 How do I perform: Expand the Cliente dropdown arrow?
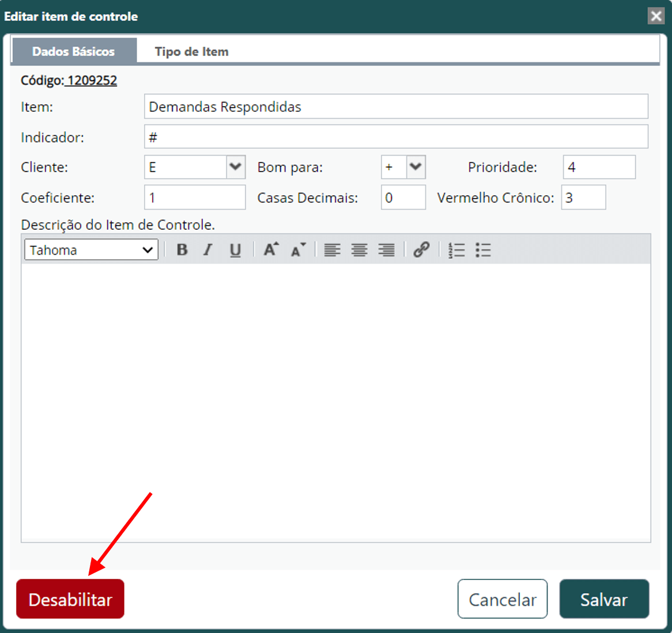click(235, 167)
